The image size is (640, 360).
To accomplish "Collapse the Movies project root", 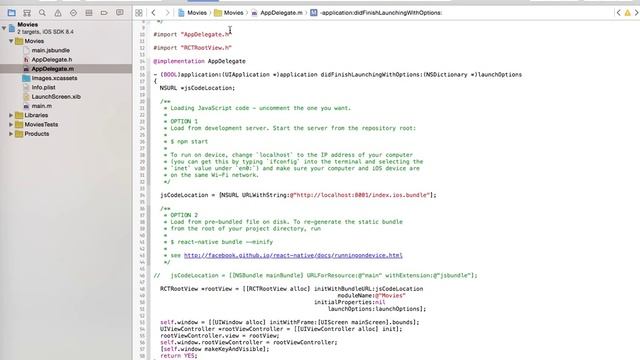I will (x=4, y=28).
